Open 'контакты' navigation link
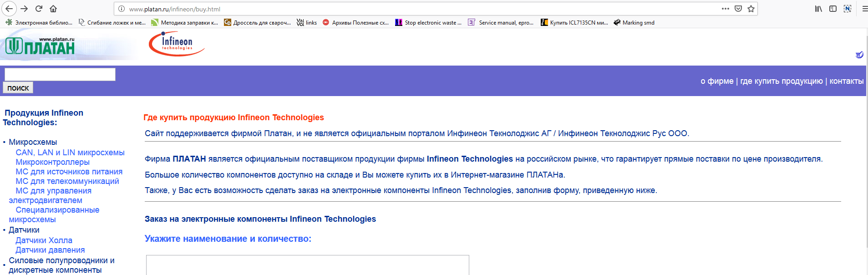868x275 pixels. click(x=847, y=81)
